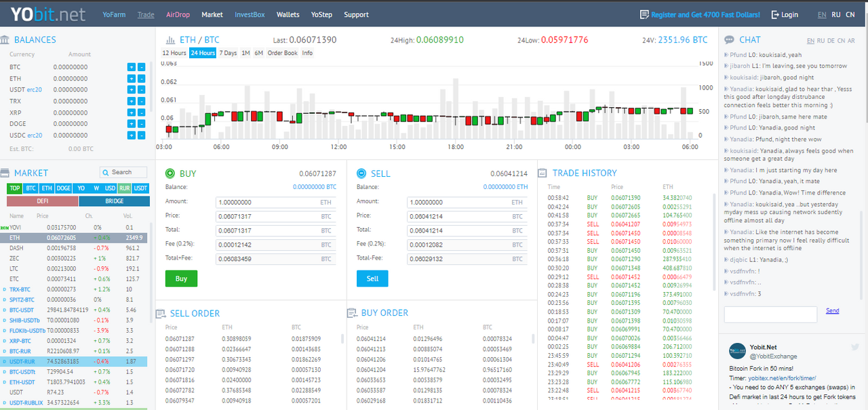Click the DOGE withdraw minus button
868x410 pixels.
tap(141, 124)
